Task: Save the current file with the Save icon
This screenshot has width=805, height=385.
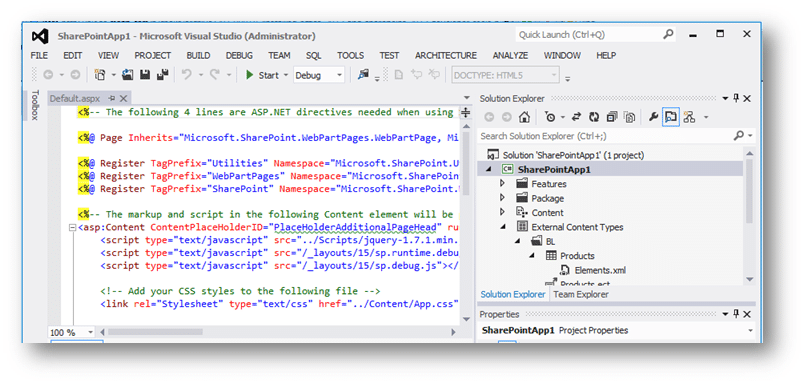Action: pos(145,75)
